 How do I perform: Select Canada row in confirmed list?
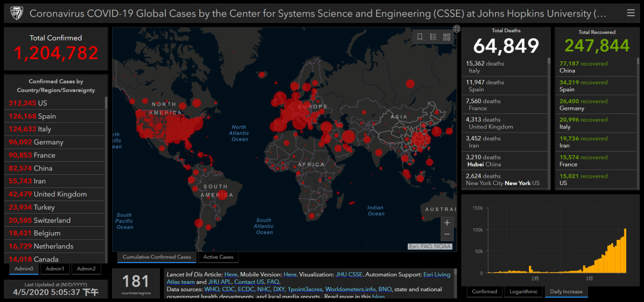point(55,258)
